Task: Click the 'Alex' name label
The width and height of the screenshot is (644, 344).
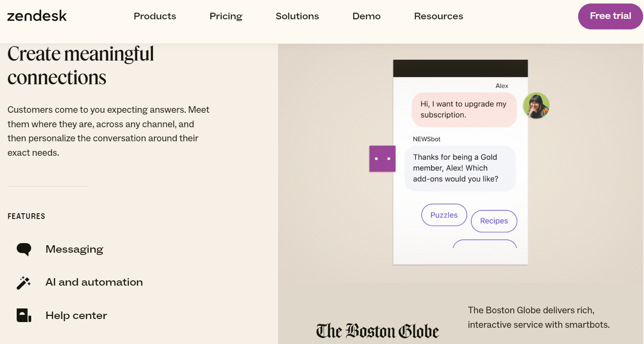Action: [x=502, y=86]
